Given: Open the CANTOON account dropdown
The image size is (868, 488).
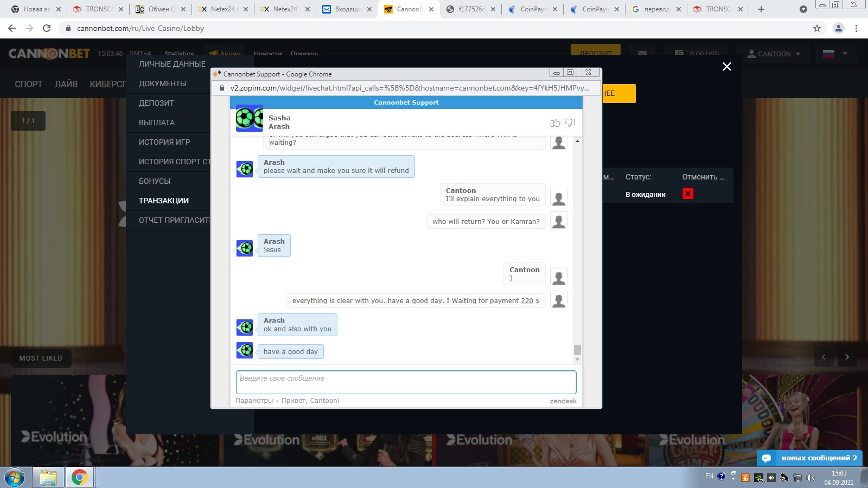Looking at the screenshot, I should click(774, 54).
